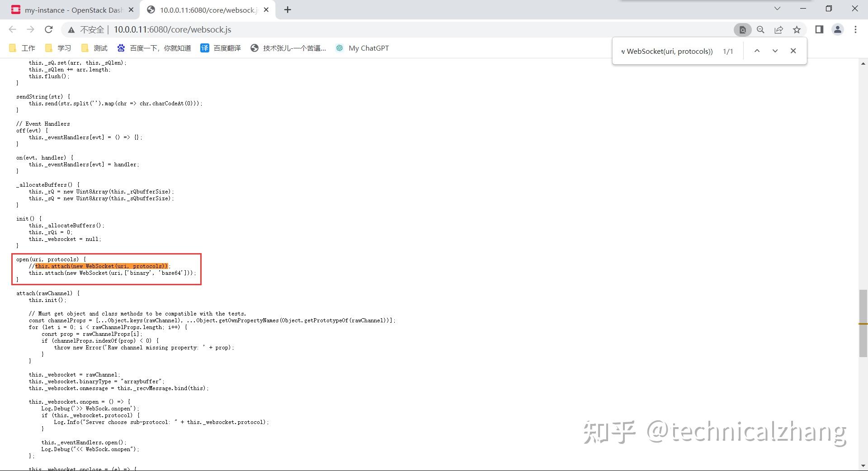
Task: Expand the 学习 bookmarks folder
Action: (x=58, y=48)
